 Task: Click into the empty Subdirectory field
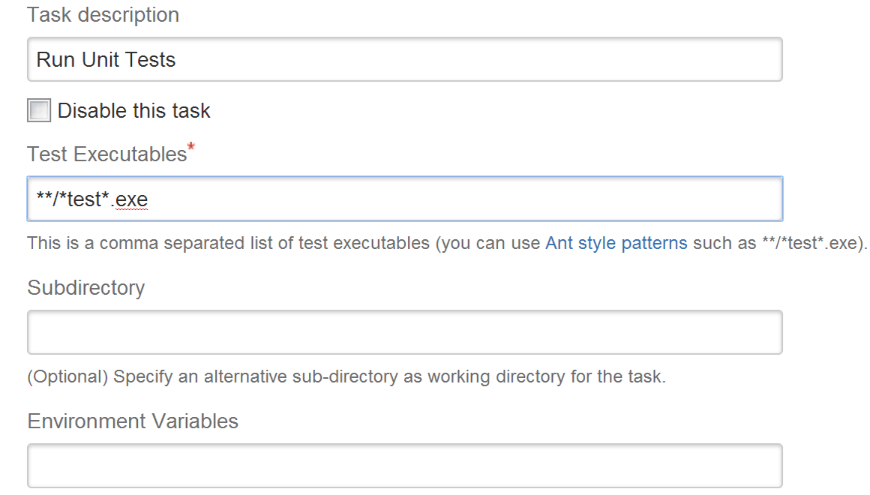[x=404, y=332]
